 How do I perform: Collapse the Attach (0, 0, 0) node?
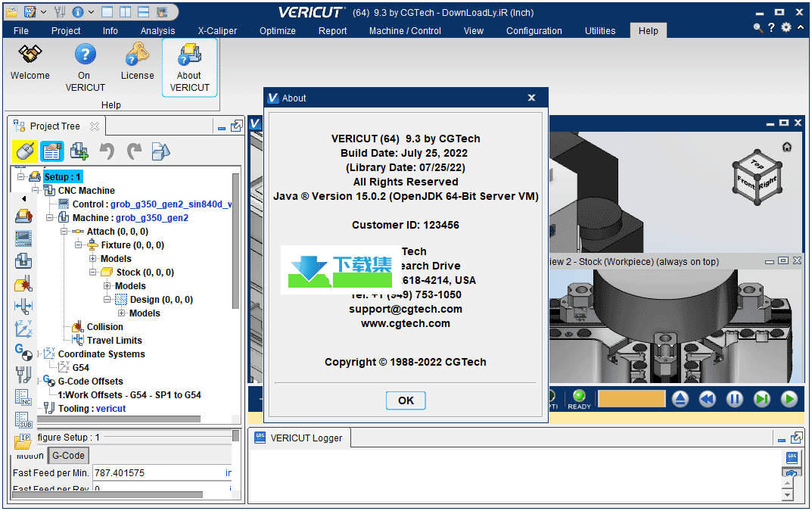(x=64, y=231)
